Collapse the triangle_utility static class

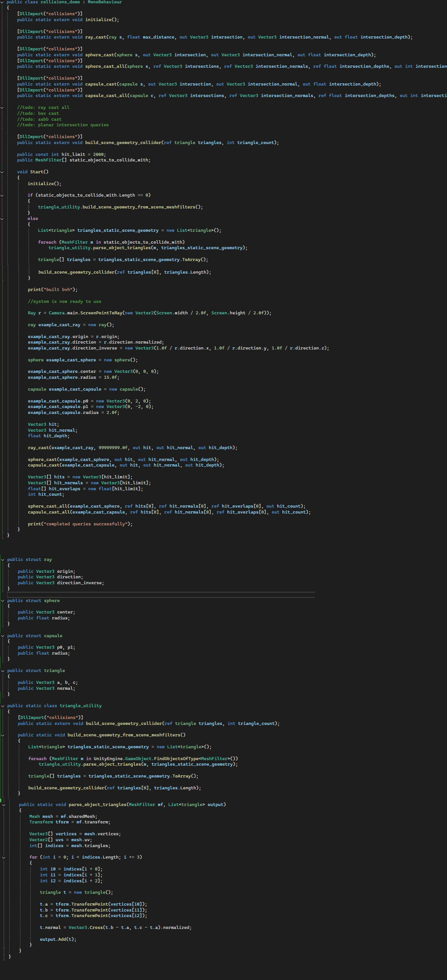tap(3, 706)
